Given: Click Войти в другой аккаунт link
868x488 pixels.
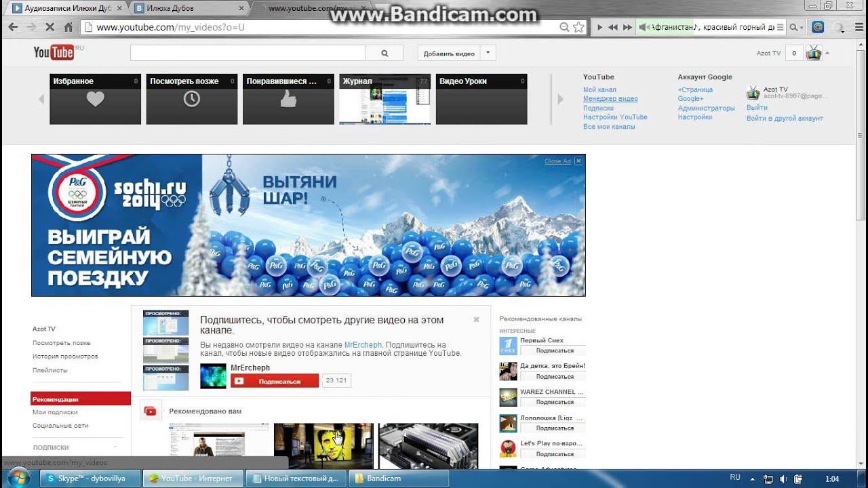Looking at the screenshot, I should tap(785, 119).
